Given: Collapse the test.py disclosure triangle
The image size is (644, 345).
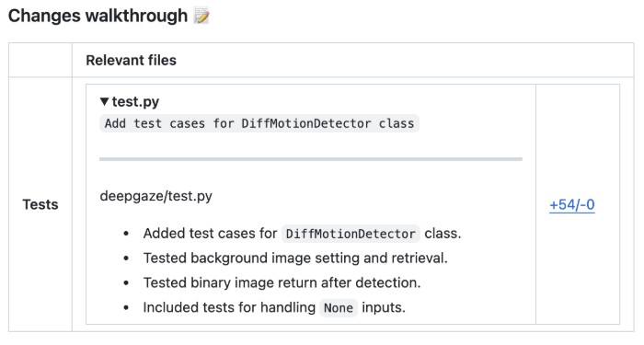Looking at the screenshot, I should (104, 101).
